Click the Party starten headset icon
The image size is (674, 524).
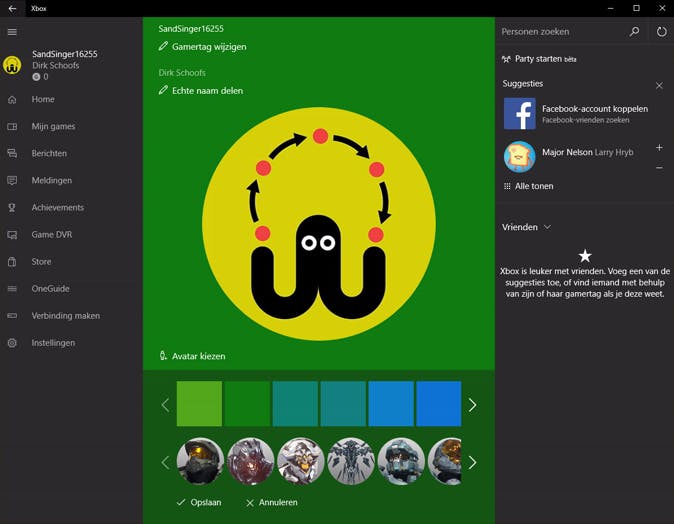(x=506, y=59)
